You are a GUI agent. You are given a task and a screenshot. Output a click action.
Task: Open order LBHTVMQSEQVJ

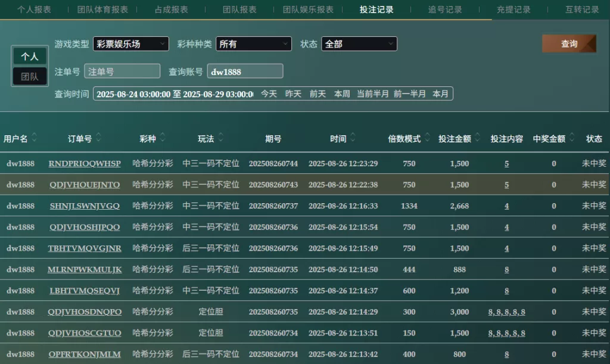85,291
